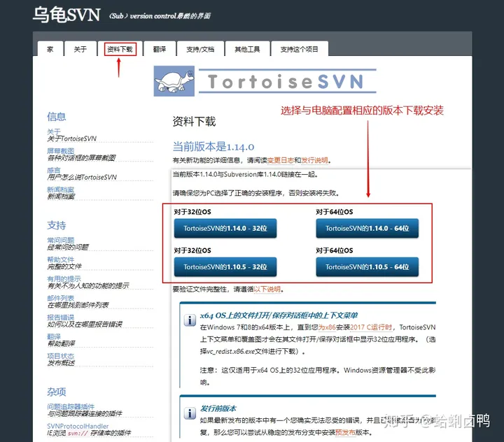Open the 变更日志 link
This screenshot has height=442, width=504.
tap(281, 160)
